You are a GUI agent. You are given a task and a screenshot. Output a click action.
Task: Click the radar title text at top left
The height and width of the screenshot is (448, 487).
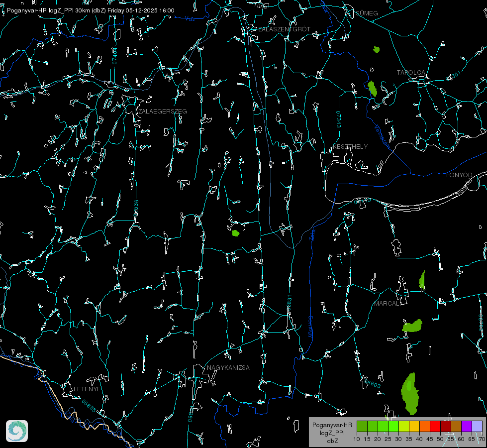[x=91, y=10]
